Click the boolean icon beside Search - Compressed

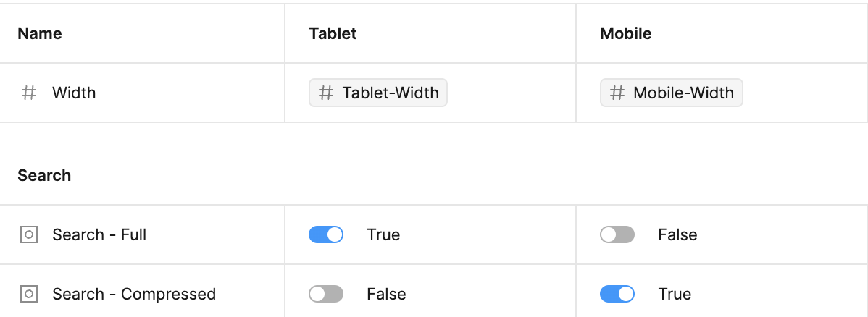point(29,294)
